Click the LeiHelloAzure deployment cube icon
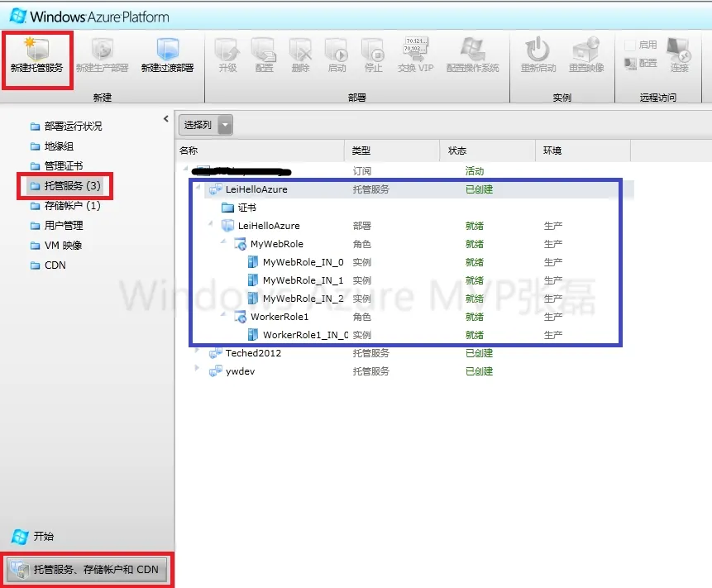Screen dimensions: 712x588 pos(227,226)
